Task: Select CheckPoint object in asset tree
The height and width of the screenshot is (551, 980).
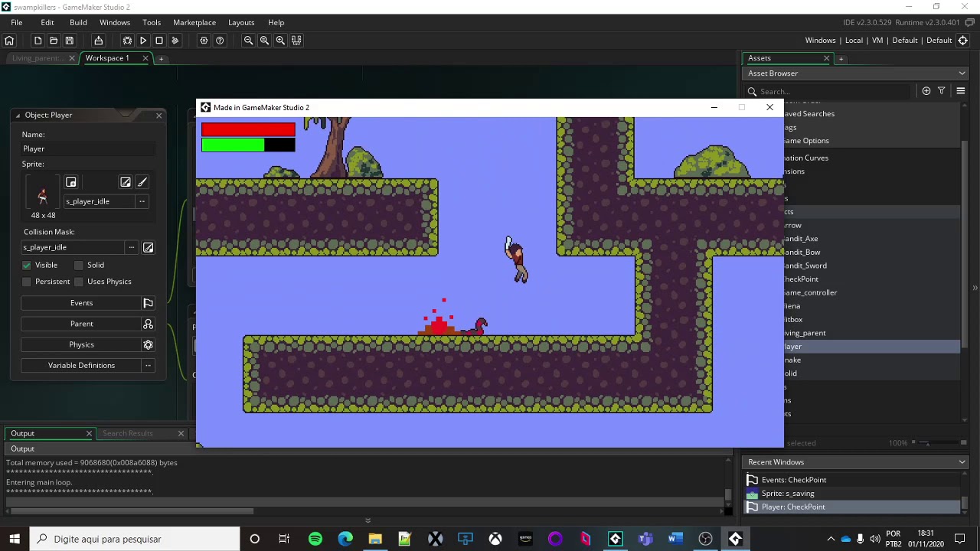Action: tap(801, 279)
